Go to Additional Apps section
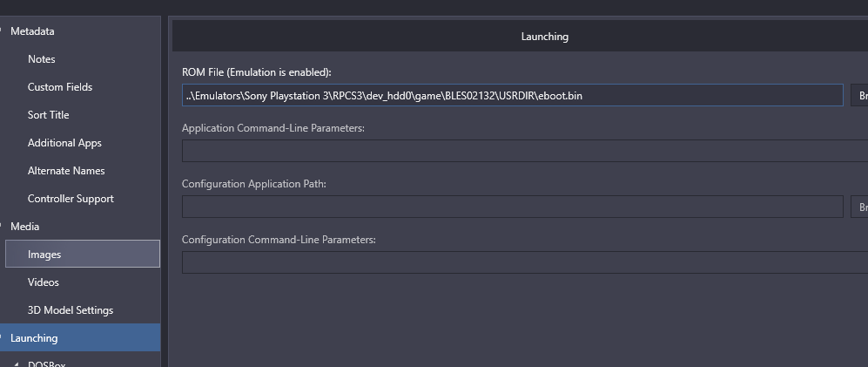Image resolution: width=868 pixels, height=367 pixels. pos(64,143)
